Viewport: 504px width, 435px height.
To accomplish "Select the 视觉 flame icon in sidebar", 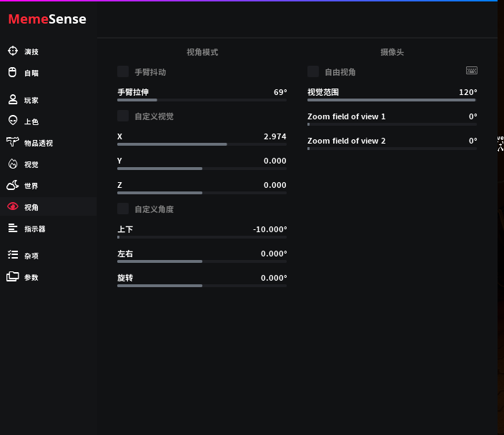I will tap(13, 164).
